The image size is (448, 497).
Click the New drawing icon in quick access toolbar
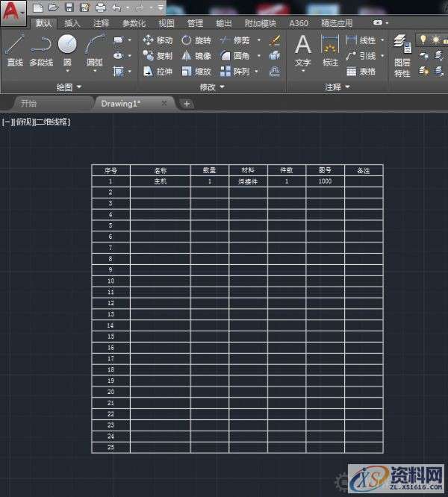38,7
